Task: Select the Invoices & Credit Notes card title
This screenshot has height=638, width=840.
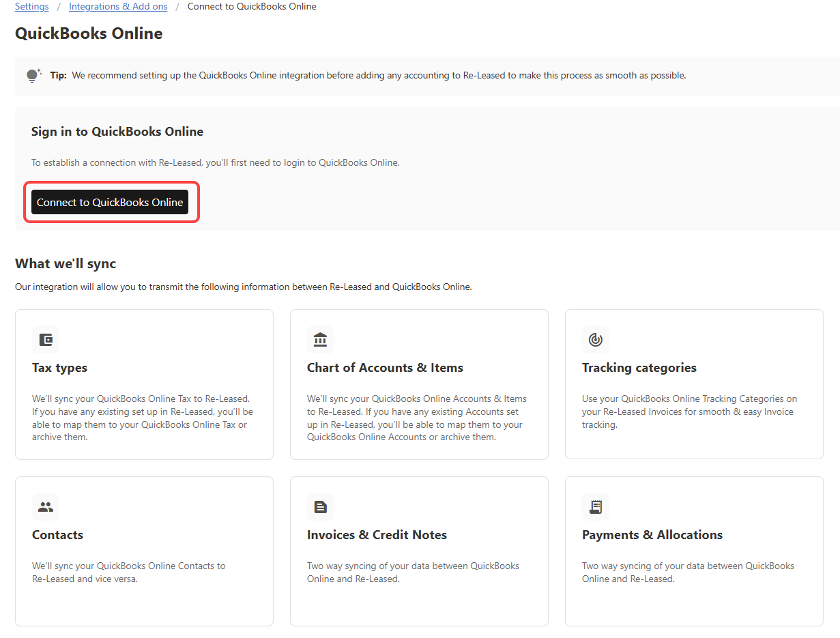Action: click(x=377, y=535)
